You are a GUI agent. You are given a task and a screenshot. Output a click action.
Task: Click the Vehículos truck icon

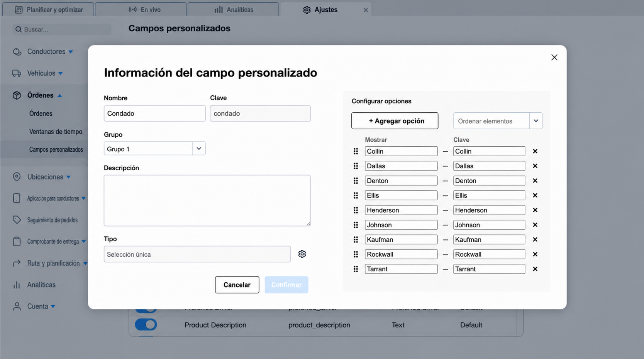(x=17, y=73)
